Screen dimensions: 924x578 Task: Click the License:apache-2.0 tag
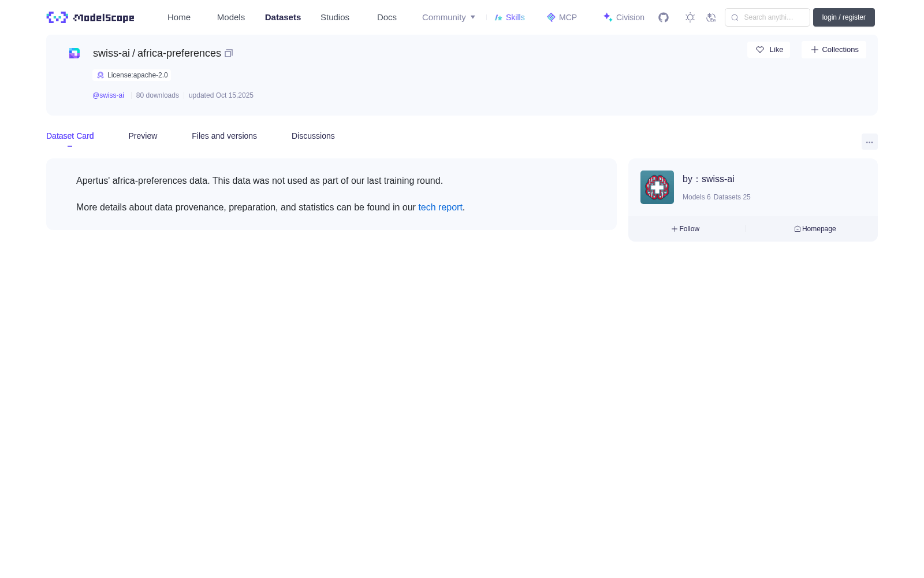pos(132,75)
